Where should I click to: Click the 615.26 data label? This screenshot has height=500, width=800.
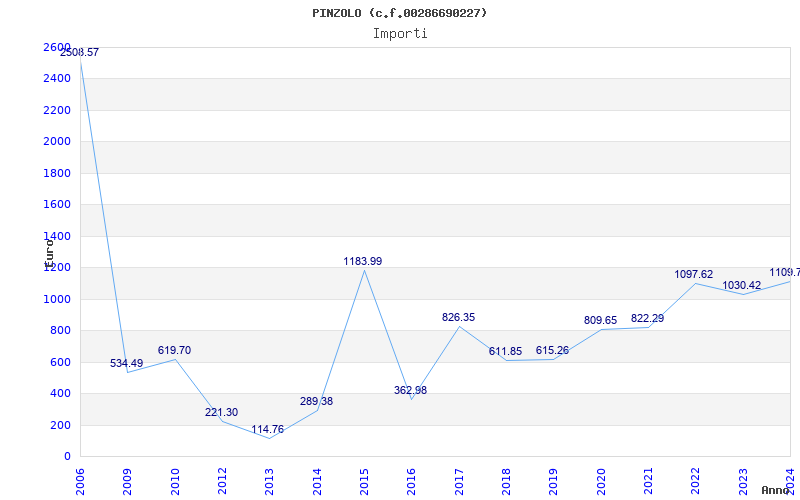(552, 350)
